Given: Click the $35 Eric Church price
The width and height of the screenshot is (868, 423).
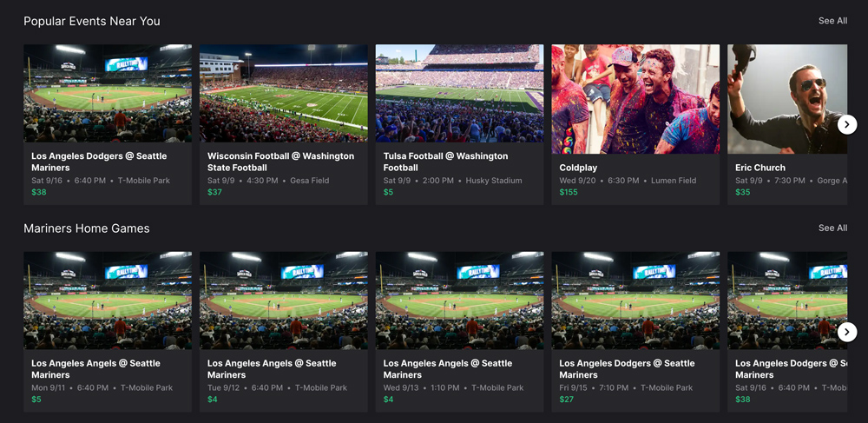Looking at the screenshot, I should [x=742, y=192].
